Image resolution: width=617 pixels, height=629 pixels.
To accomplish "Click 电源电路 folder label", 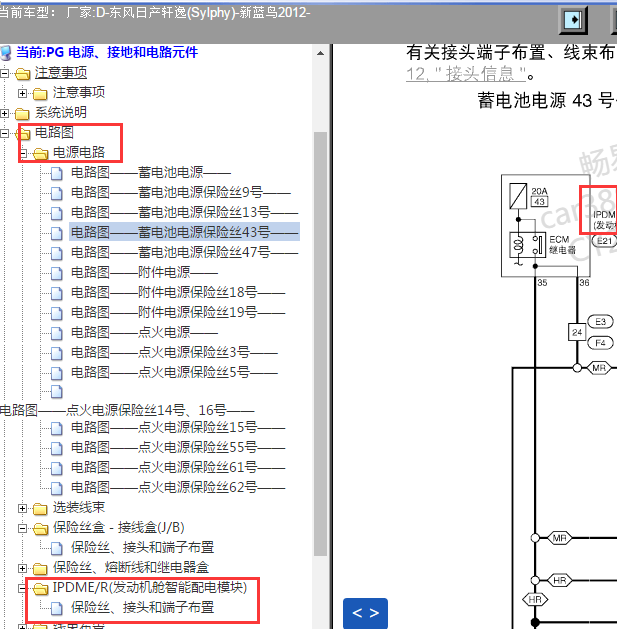I will 79,152.
